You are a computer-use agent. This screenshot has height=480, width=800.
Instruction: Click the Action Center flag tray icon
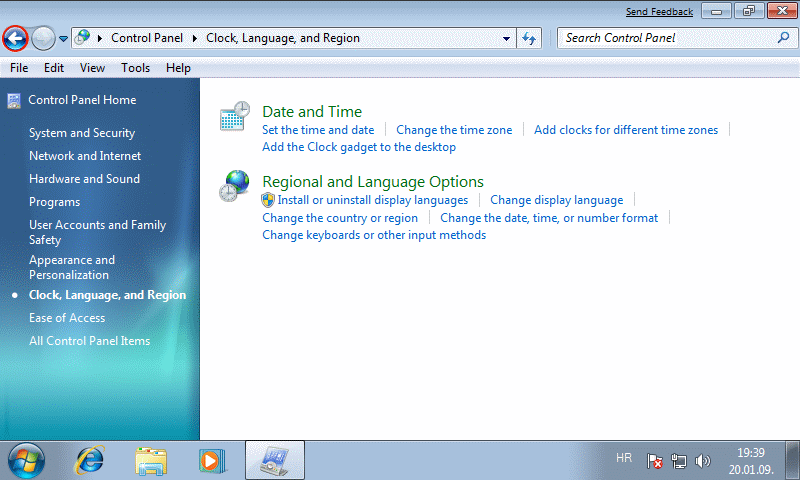[x=655, y=461]
